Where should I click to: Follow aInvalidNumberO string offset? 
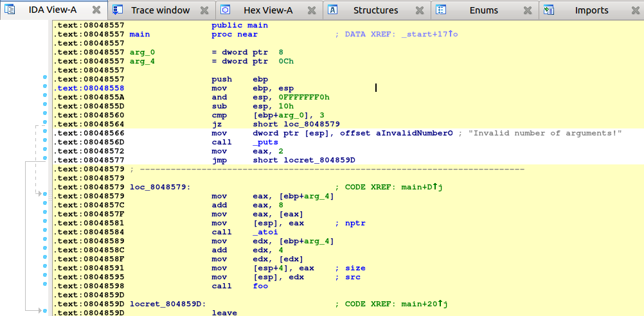tap(415, 134)
